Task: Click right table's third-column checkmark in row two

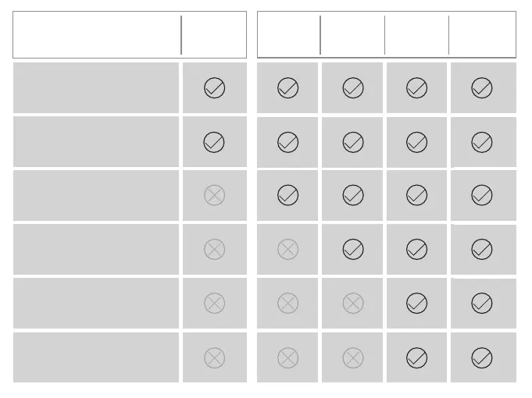Action: (417, 142)
